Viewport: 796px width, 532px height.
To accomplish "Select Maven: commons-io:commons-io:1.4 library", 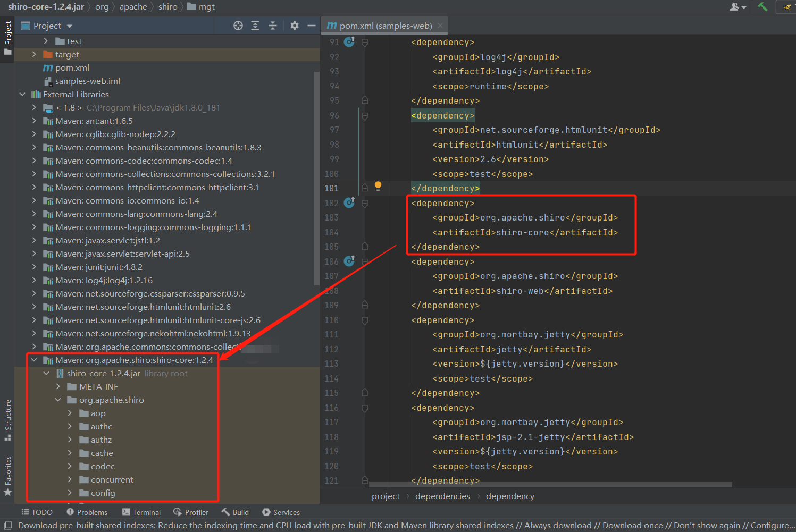I will (x=127, y=200).
